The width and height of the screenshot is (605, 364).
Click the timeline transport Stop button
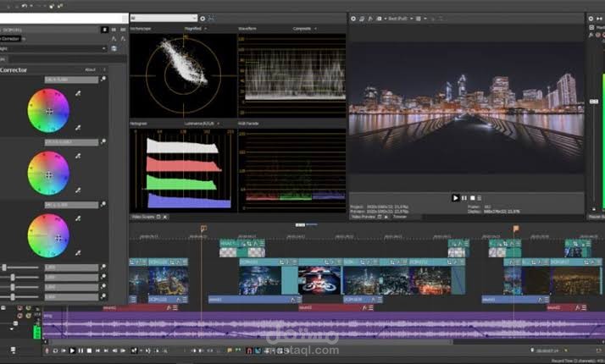[x=89, y=350]
